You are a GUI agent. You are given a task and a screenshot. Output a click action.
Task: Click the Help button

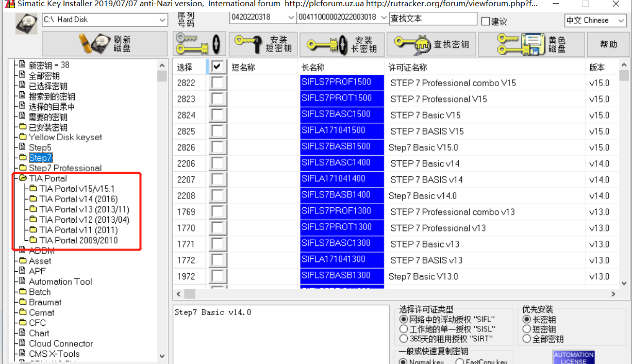pos(608,44)
